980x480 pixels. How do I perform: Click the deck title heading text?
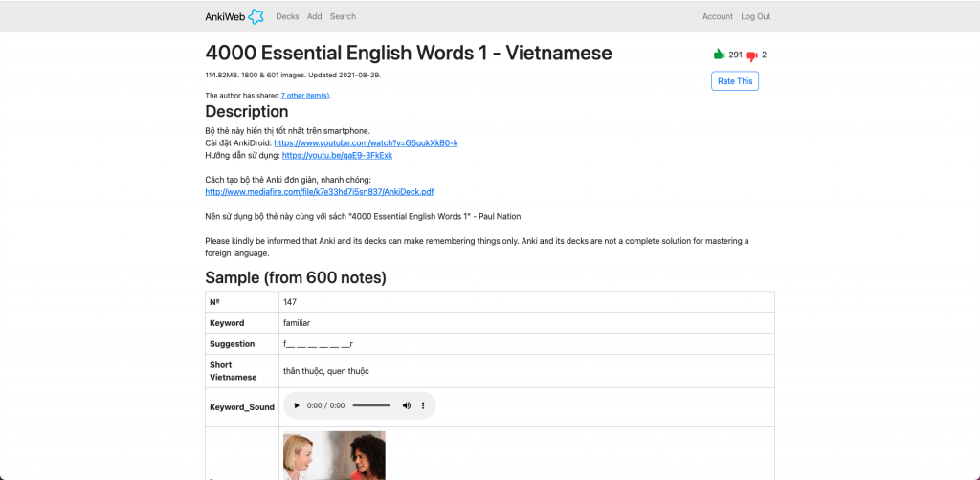(x=409, y=53)
